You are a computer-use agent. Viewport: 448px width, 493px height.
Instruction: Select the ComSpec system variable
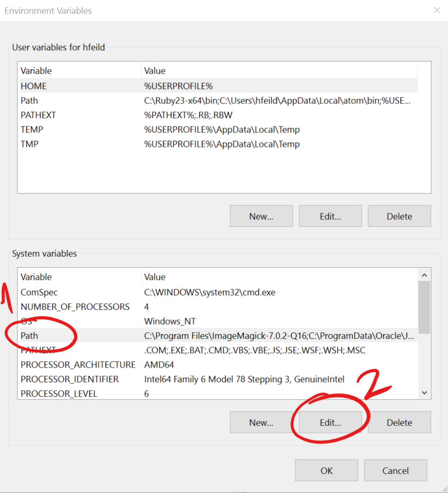pyautogui.click(x=39, y=292)
